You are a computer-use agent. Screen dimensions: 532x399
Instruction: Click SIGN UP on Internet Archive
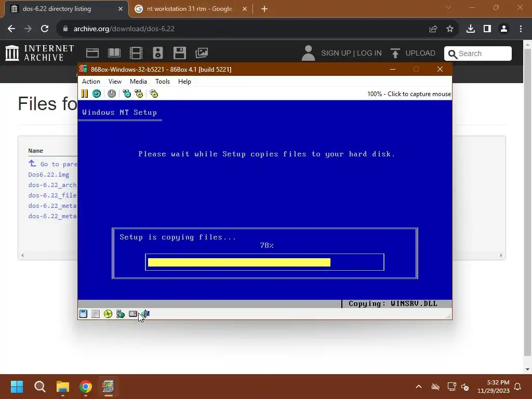coord(336,54)
